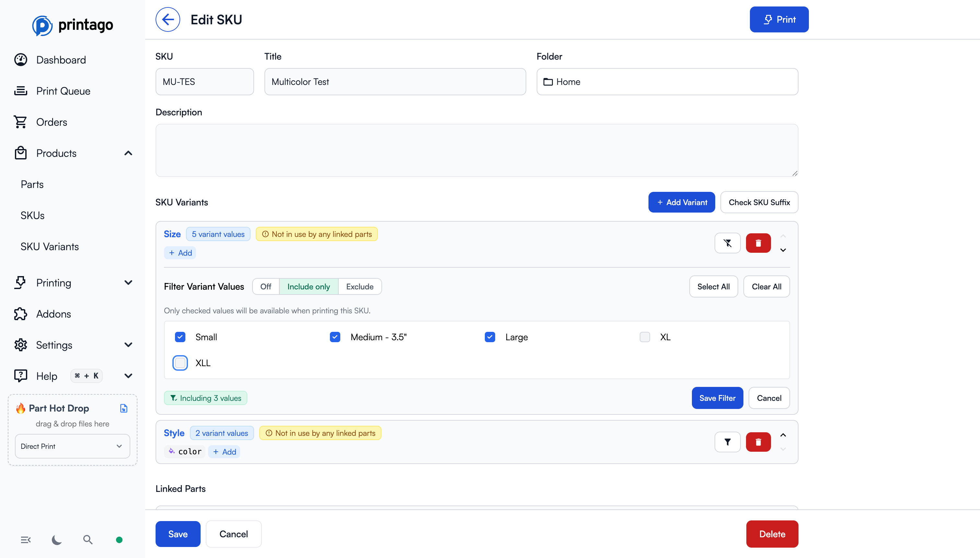Toggle dark mode moon icon
Image resolution: width=980 pixels, height=558 pixels.
point(57,540)
